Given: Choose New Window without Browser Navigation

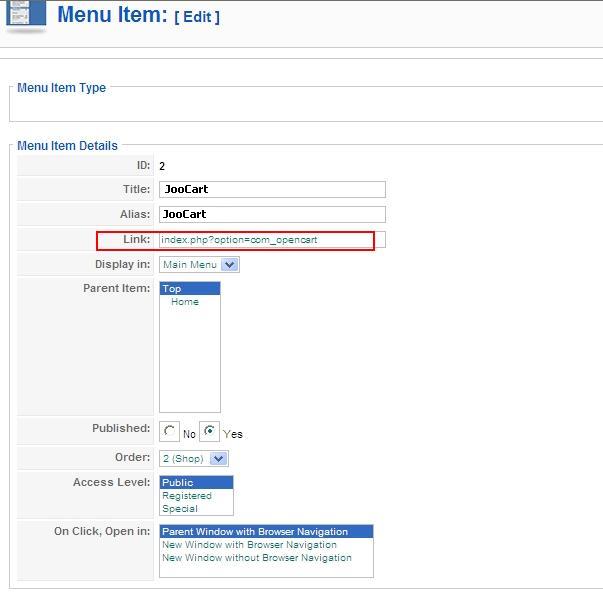Looking at the screenshot, I should tap(267, 558).
